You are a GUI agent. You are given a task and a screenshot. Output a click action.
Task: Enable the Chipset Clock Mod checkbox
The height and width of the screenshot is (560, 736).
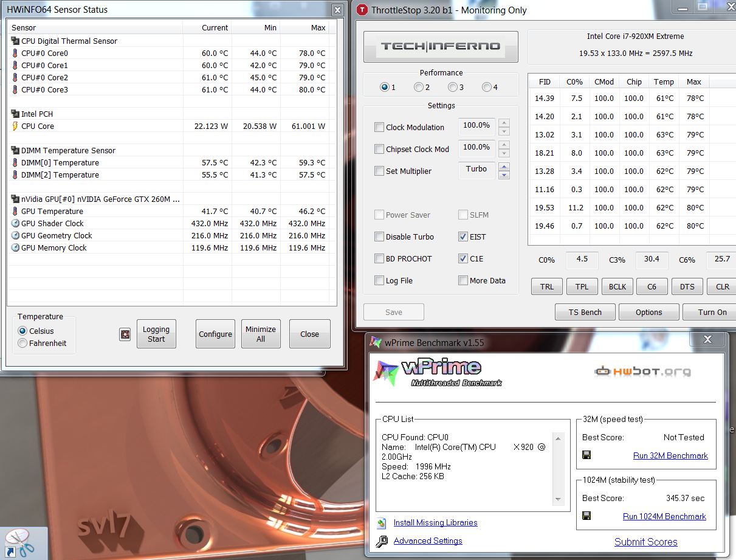point(379,149)
